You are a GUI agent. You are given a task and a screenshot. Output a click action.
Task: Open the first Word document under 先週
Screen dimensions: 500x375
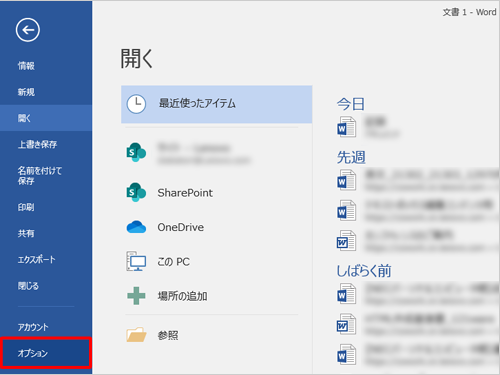[346, 180]
